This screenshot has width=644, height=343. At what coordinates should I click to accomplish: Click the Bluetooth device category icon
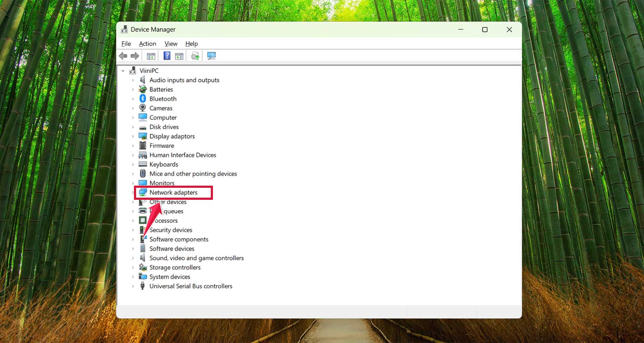click(143, 99)
